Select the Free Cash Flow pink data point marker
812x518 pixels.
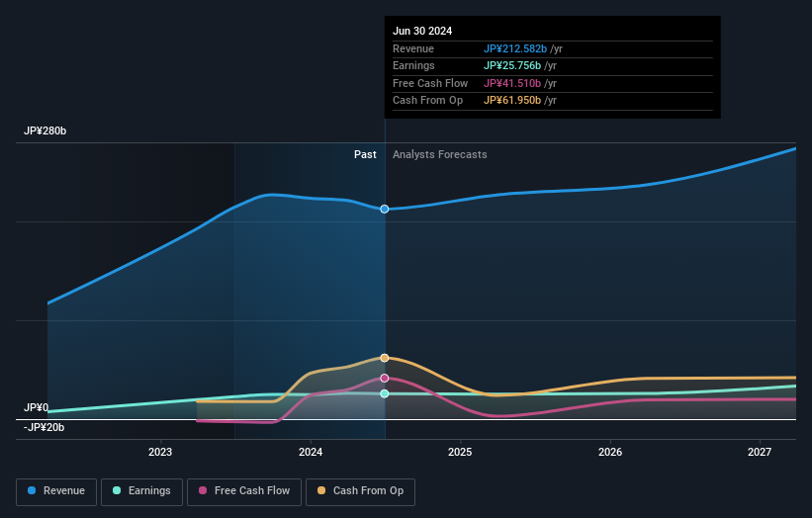385,379
